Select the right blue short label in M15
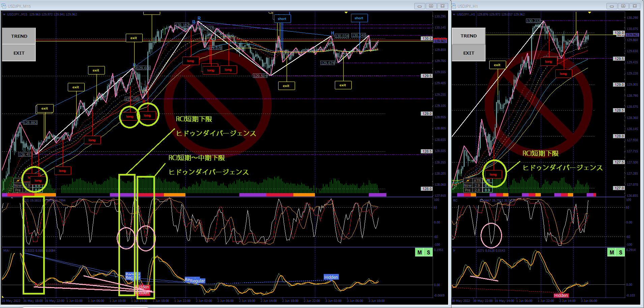The height and width of the screenshot is (308, 644). 359,18
